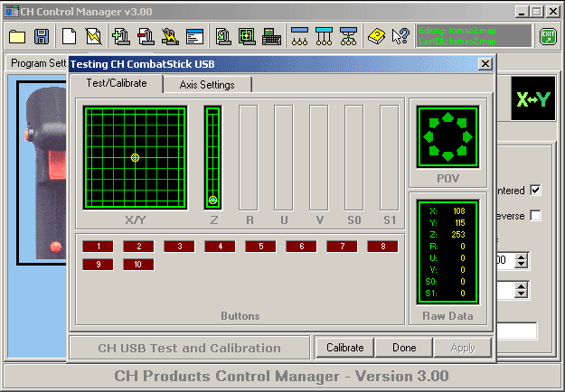Click the empty S1 axis bar
Image resolution: width=565 pixels, height=392 pixels.
click(x=390, y=158)
